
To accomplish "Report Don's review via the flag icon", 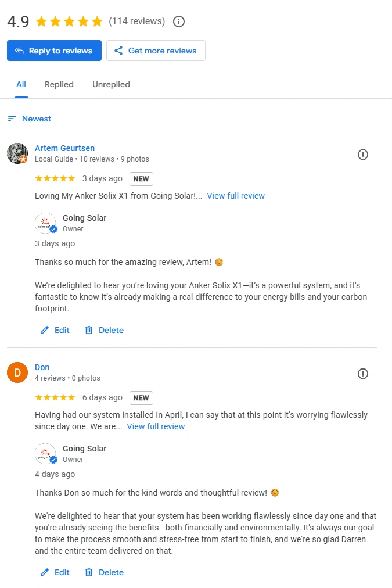I will coord(363,374).
